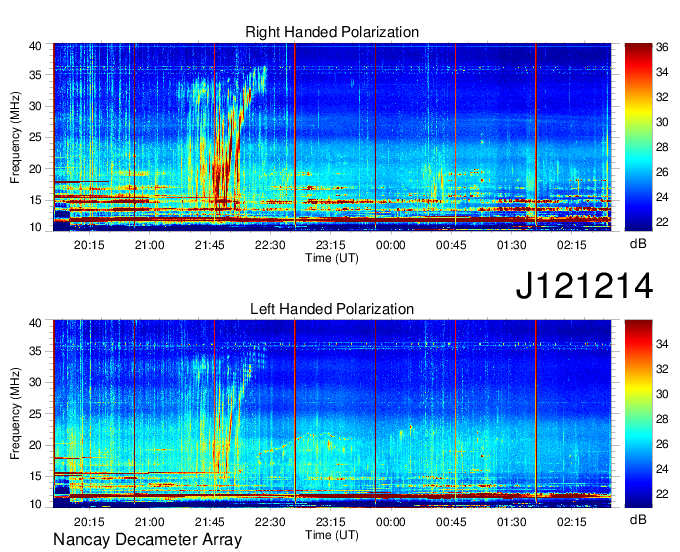Image resolution: width=680 pixels, height=552 pixels.
Task: Click the Right Handed plot's "Frequency (MHz)" axis label
Action: tap(15, 137)
